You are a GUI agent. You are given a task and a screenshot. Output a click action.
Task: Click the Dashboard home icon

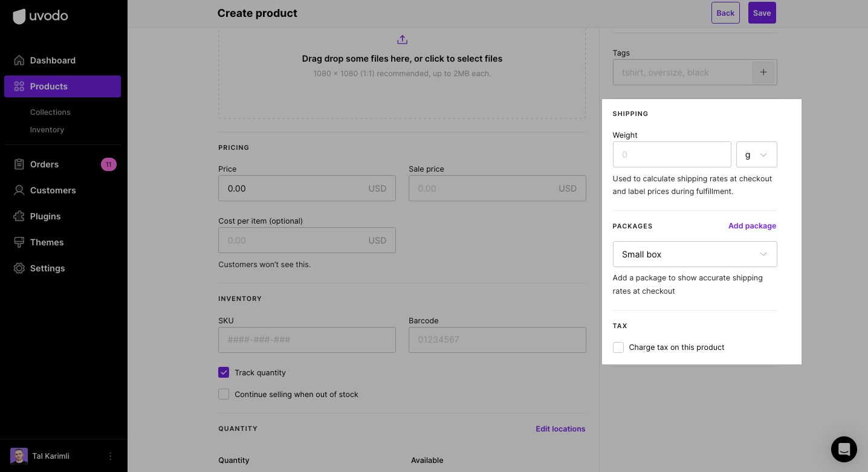tap(19, 60)
